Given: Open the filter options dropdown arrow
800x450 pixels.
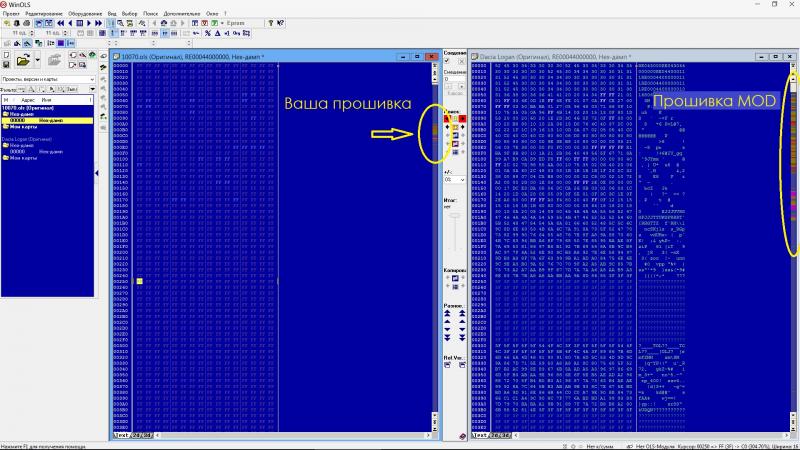Looking at the screenshot, I should 92,89.
